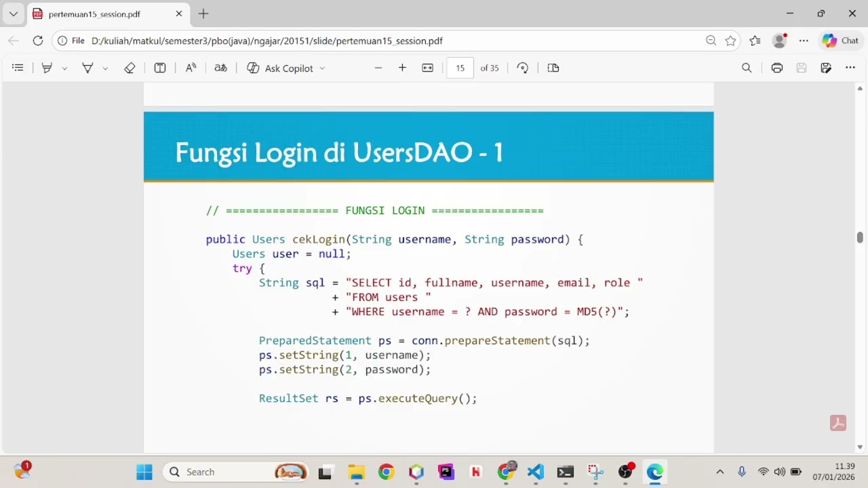
Task: Click Save as icon in PDF toolbar
Action: click(x=826, y=68)
